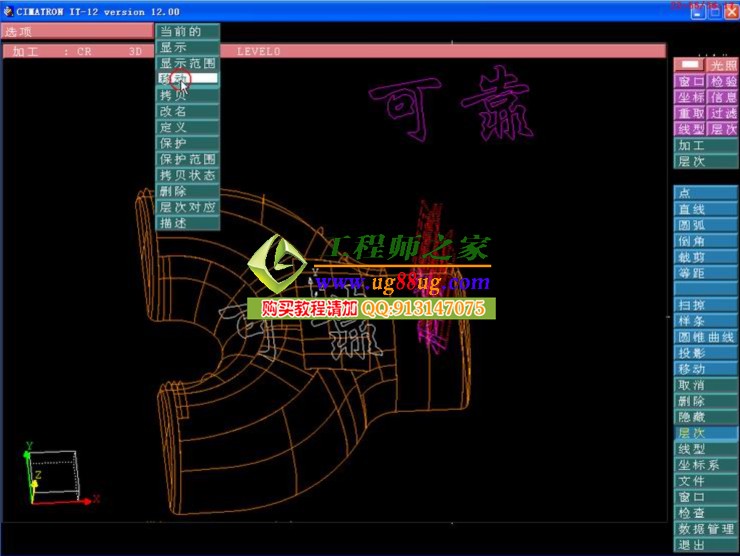Select the 倒角 chamfer tool
Screen dimensions: 740x556
pyautogui.click(x=706, y=241)
